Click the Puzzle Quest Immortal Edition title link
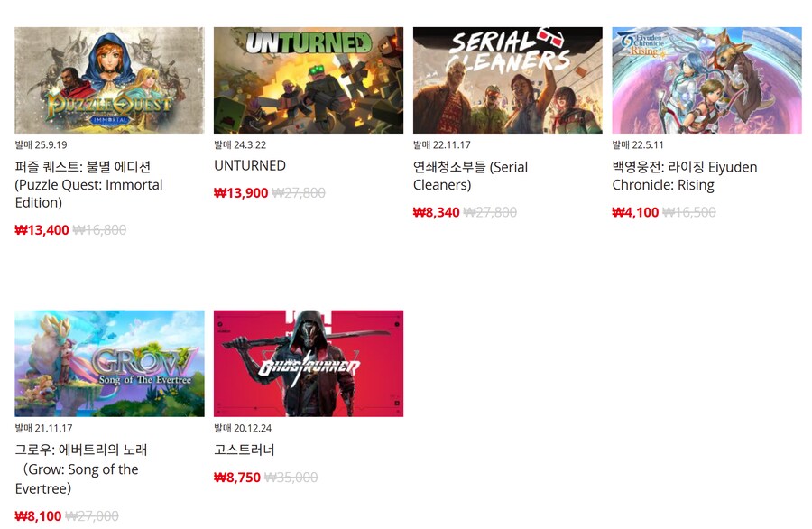 click(x=88, y=184)
